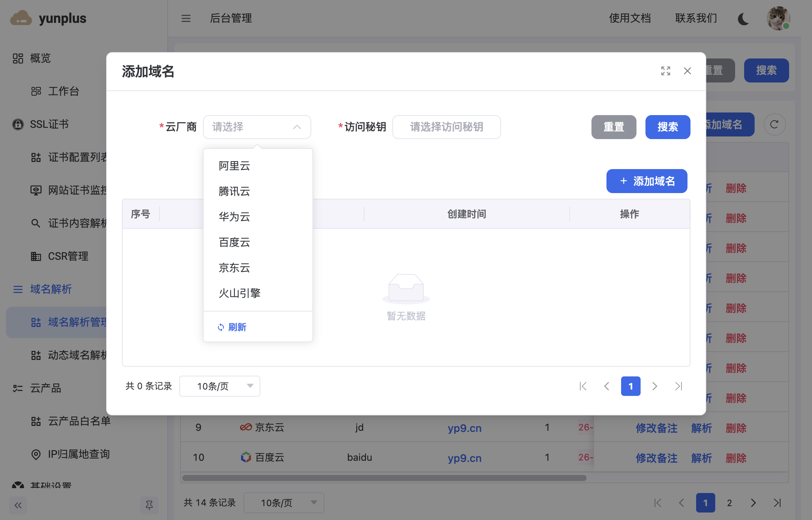
Task: Go to previous page in dialog pagination
Action: 606,386
